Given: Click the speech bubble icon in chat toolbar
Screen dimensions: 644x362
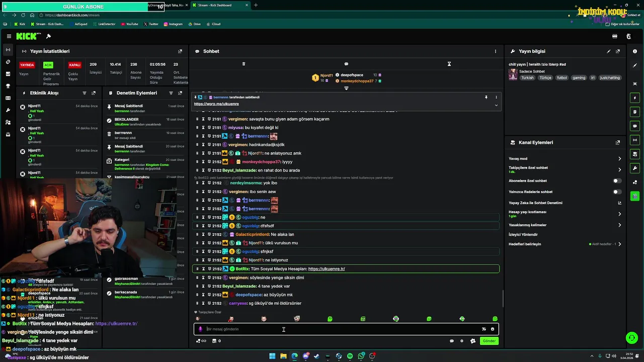Looking at the screenshot, I should click(x=346, y=64).
